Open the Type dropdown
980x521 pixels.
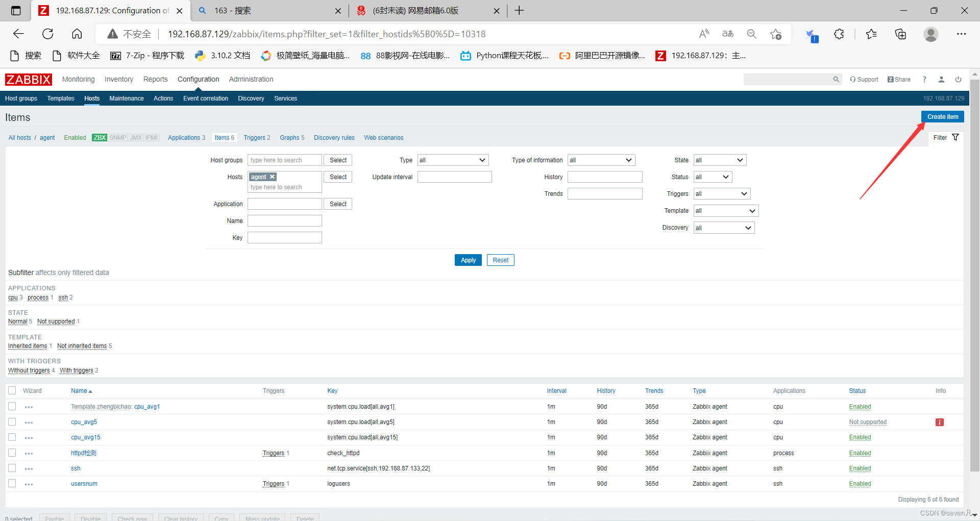click(x=453, y=160)
